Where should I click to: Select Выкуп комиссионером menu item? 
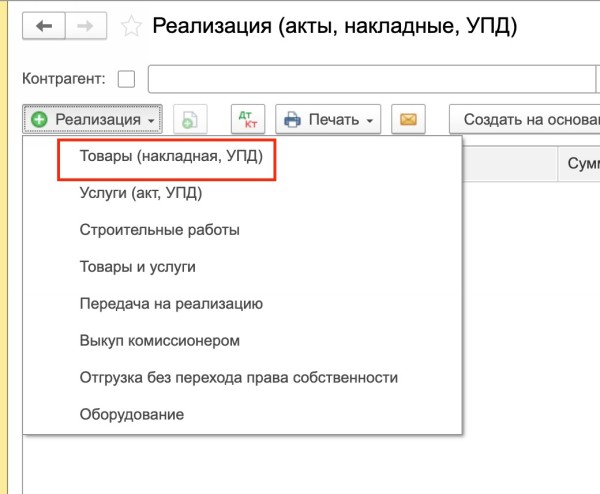[x=159, y=340]
